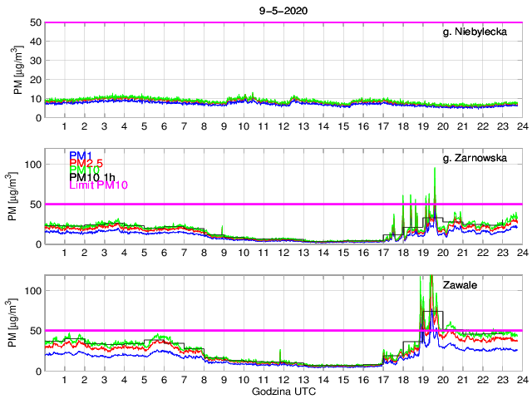Screen dimensions: 532x399
Task: Click the red PM2.5 legend entry
Action: click(86, 164)
